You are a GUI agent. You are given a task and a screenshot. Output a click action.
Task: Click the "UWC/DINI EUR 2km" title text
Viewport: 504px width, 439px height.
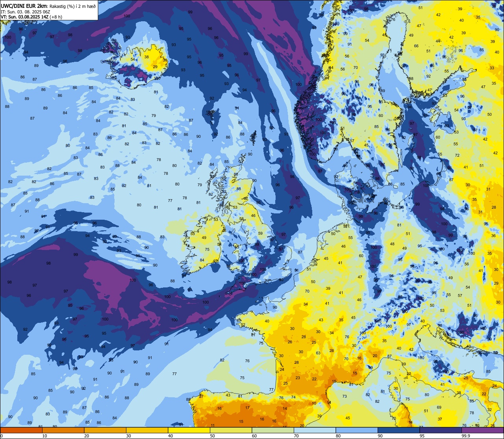click(24, 6)
